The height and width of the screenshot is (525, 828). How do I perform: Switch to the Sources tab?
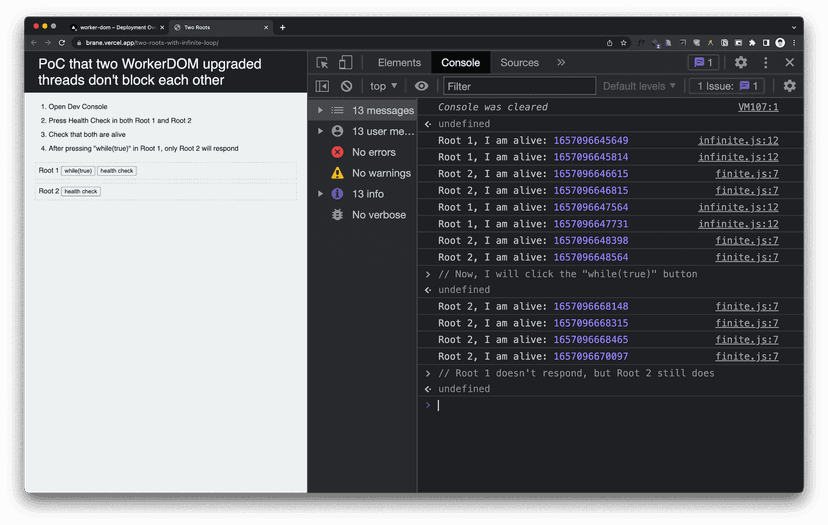(x=520, y=62)
